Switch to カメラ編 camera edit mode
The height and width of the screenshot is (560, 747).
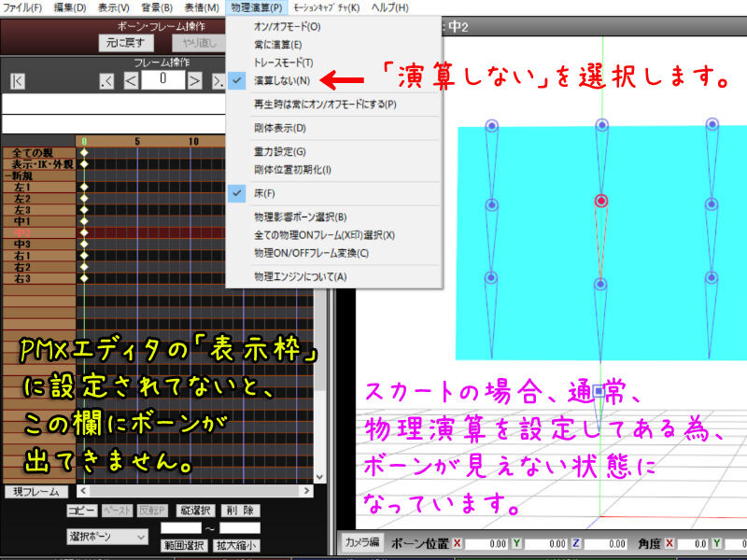click(364, 540)
